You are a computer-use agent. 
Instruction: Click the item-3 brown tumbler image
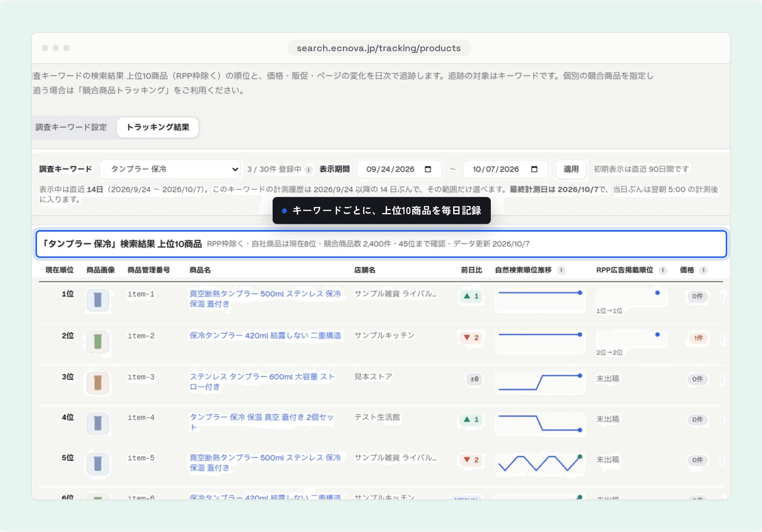tap(98, 383)
